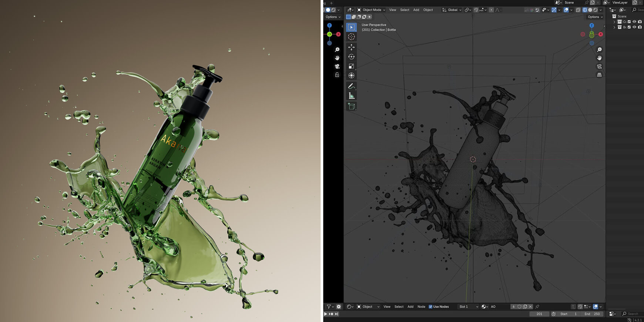The height and width of the screenshot is (322, 644).
Task: Disable first collection in renders camera icon
Action: click(640, 22)
